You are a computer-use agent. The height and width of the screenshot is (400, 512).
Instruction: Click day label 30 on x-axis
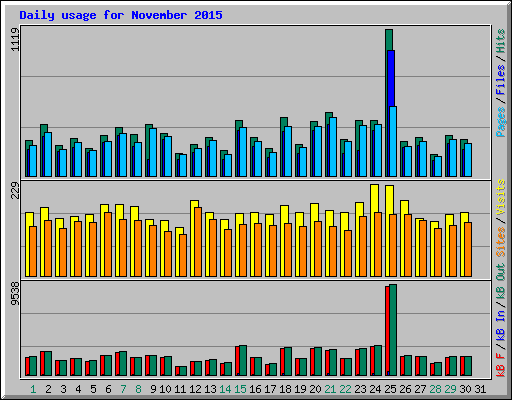pos(465,389)
